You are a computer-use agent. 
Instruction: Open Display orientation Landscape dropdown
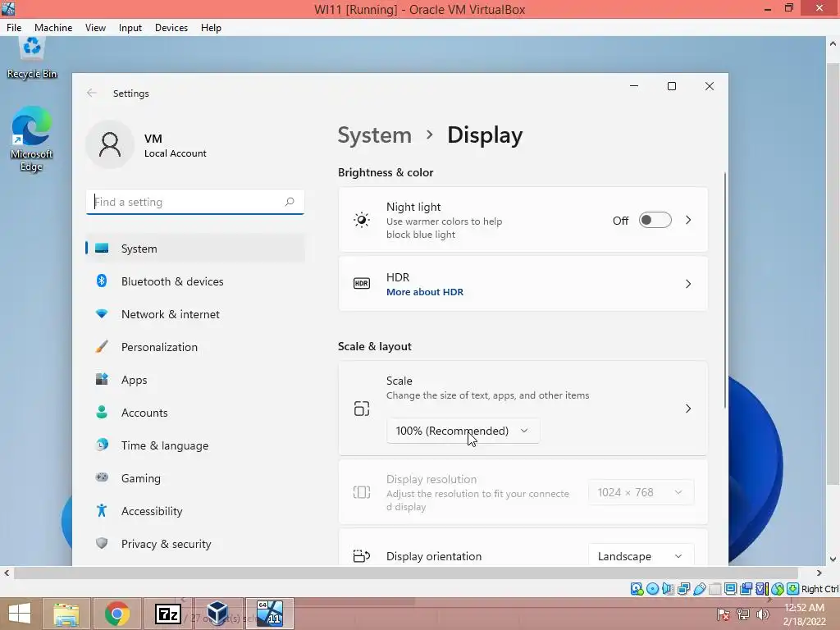(x=641, y=556)
